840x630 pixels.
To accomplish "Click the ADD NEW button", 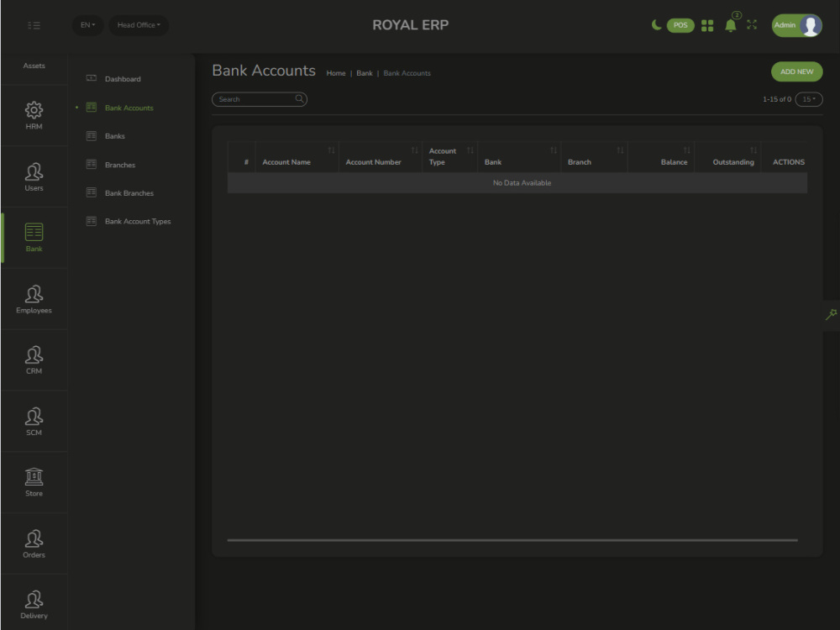I will pos(796,71).
